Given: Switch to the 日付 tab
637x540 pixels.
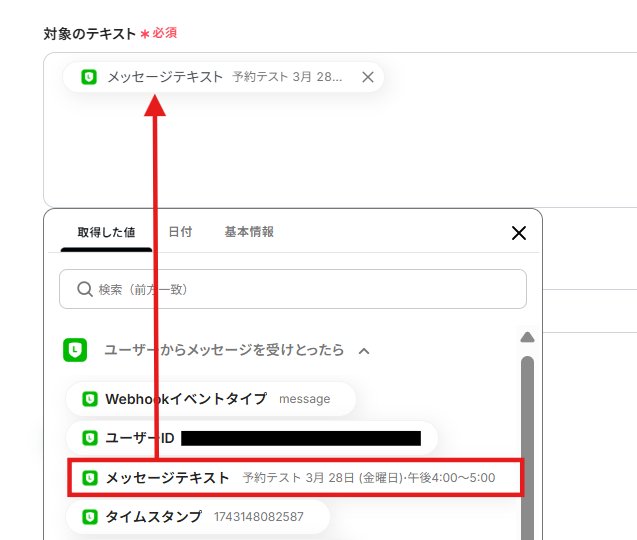Looking at the screenshot, I should click(180, 232).
